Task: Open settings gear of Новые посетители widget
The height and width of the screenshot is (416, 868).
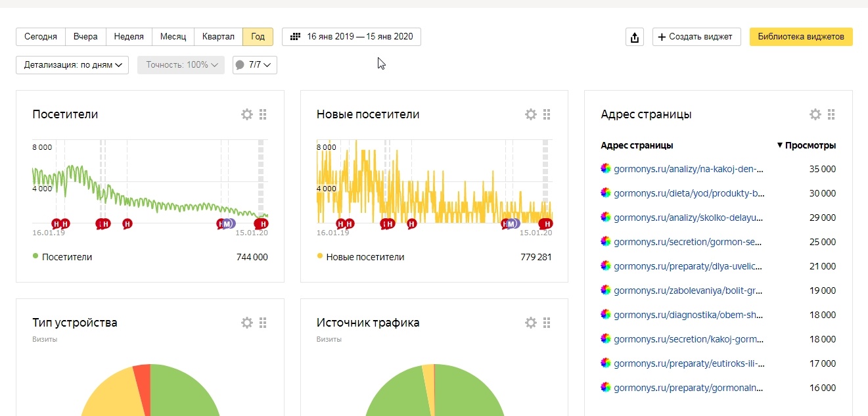Action: point(531,114)
